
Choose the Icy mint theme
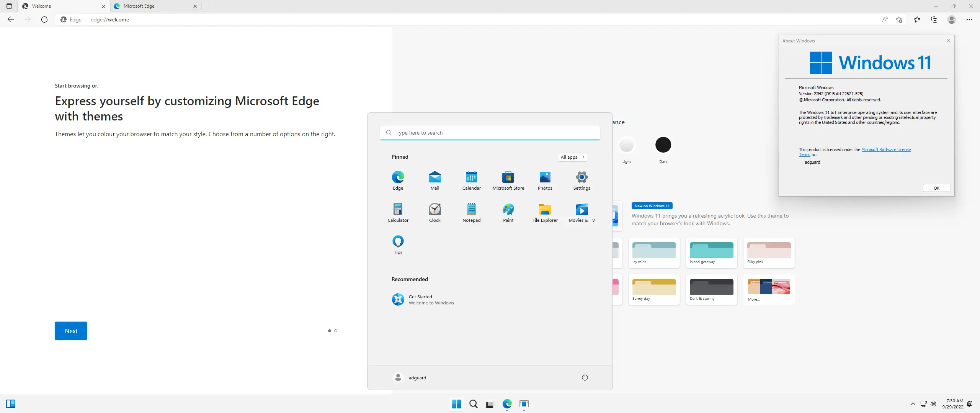(653, 252)
